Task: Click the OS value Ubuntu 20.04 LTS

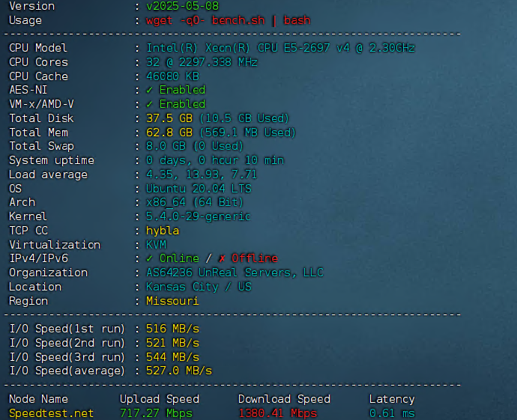Action: (199, 189)
